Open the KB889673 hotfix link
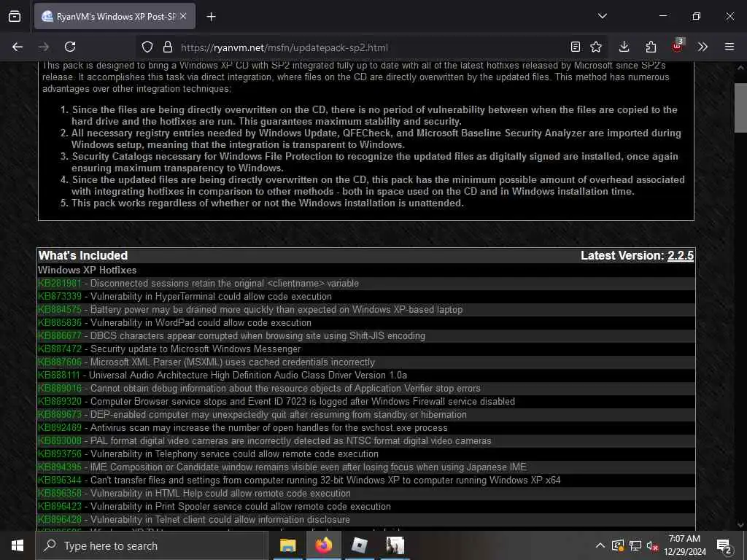 coord(60,414)
